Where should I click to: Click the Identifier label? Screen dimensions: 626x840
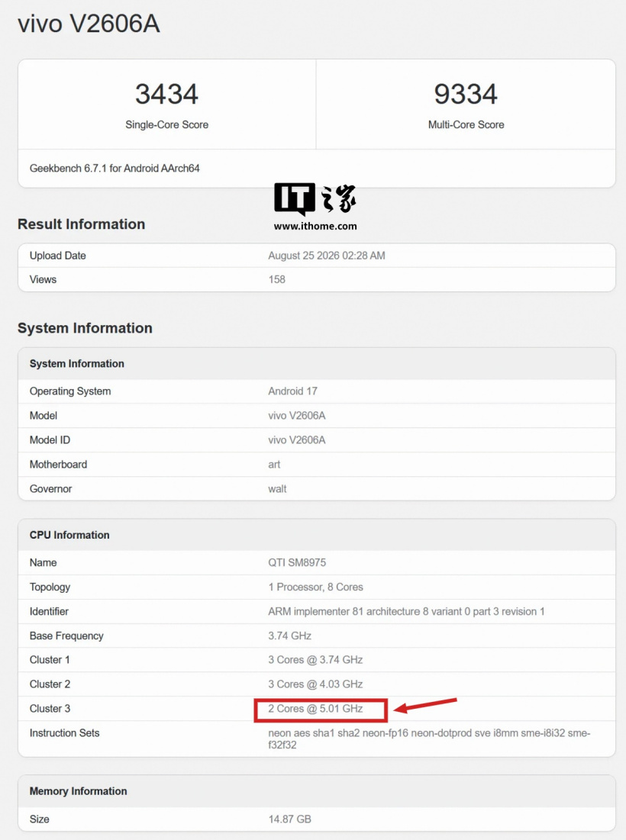(49, 611)
